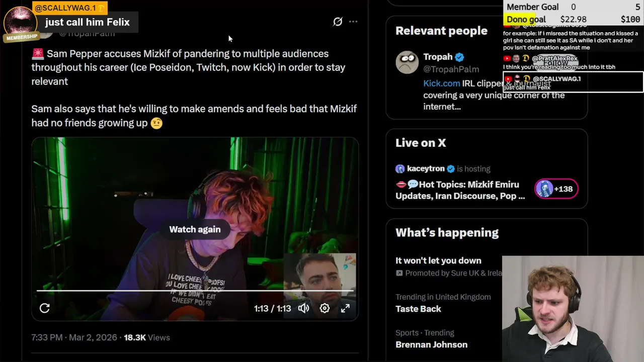Open the Brennan Johnson trending topic

431,344
